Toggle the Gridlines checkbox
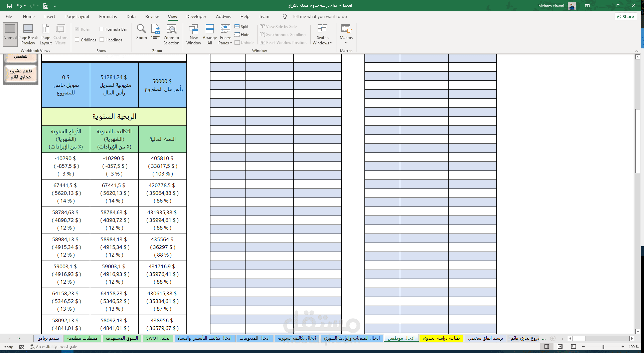 (77, 40)
